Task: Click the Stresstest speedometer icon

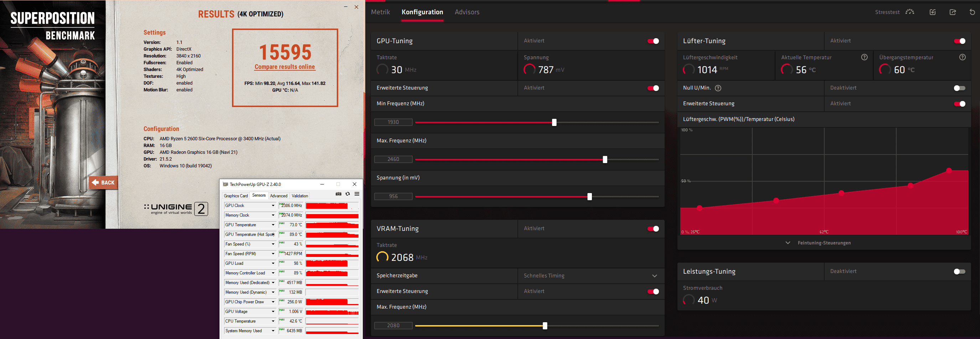Action: coord(910,12)
